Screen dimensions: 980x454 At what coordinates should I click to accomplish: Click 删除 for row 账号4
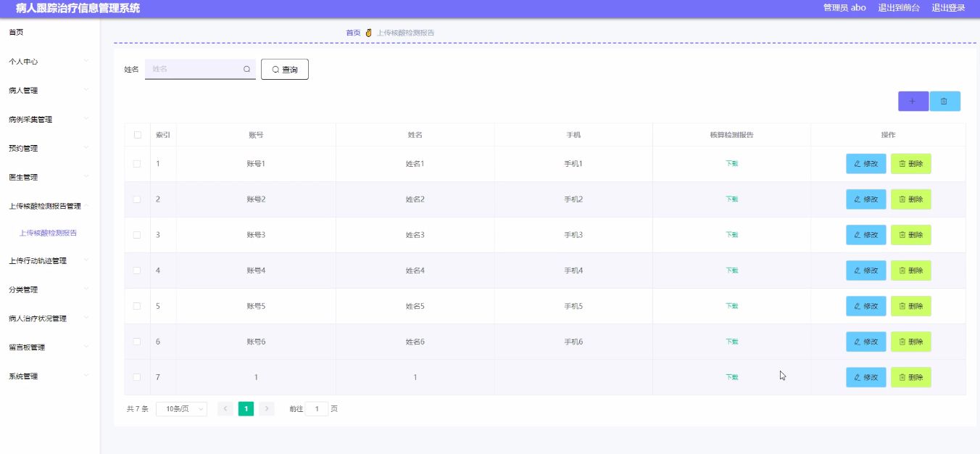pyautogui.click(x=911, y=271)
